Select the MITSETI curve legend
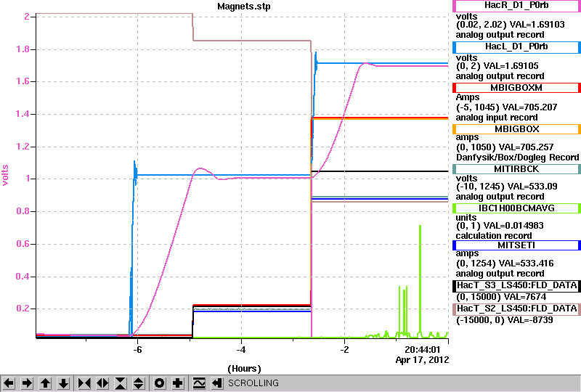This screenshot has width=581, height=392. [x=516, y=245]
